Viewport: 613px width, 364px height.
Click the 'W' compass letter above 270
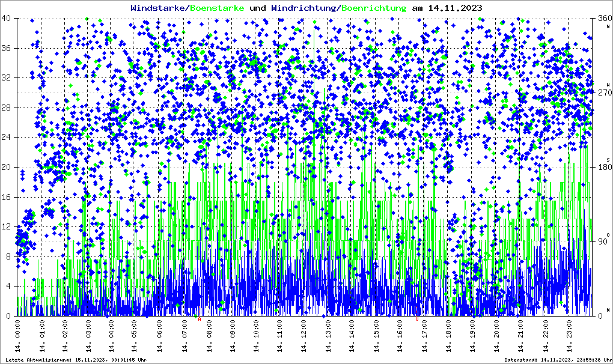point(608,85)
